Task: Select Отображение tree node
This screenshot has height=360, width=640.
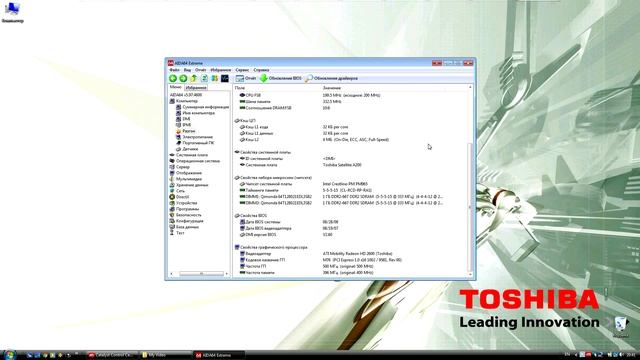Action: 186,173
